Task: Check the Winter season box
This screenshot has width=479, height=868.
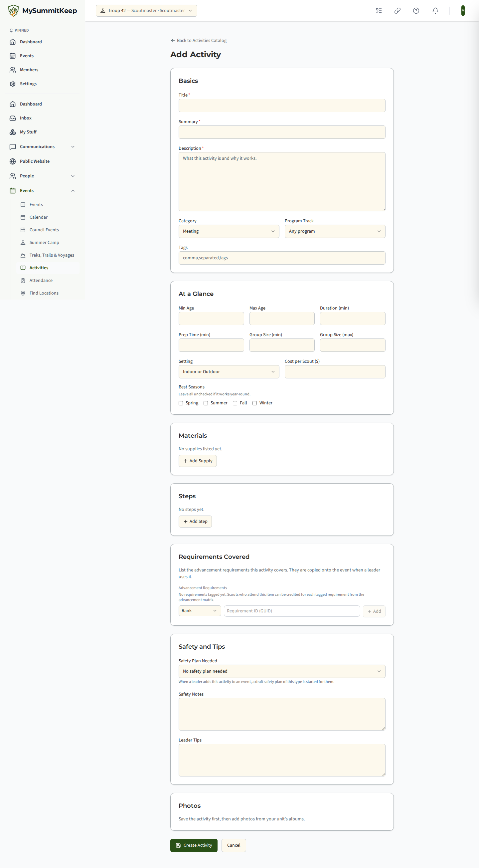Action: click(x=255, y=403)
